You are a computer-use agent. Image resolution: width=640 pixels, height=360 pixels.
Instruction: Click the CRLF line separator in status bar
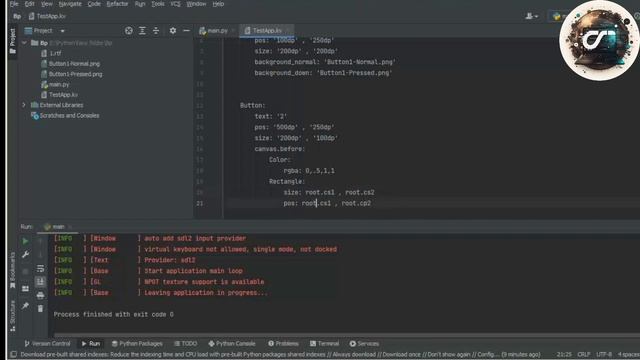584,354
